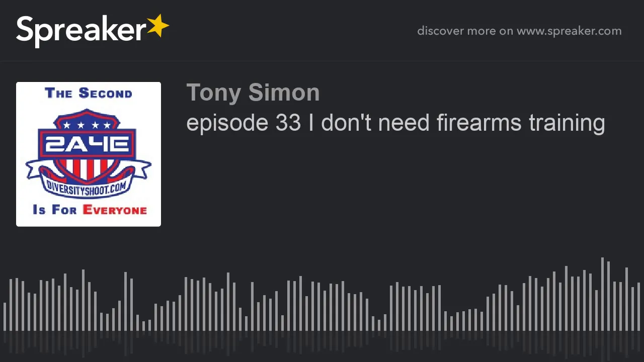Open the www.spreaker.com discover link
Image resolution: width=644 pixels, height=362 pixels.
(569, 31)
